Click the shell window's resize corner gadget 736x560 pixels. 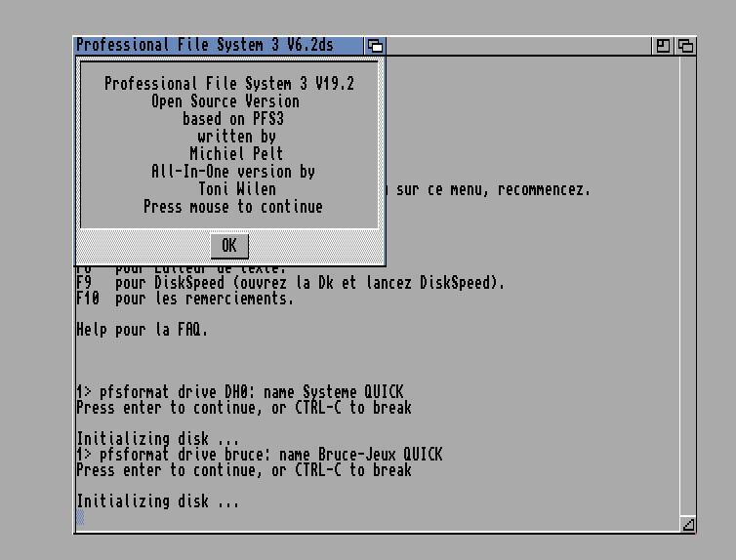688,524
